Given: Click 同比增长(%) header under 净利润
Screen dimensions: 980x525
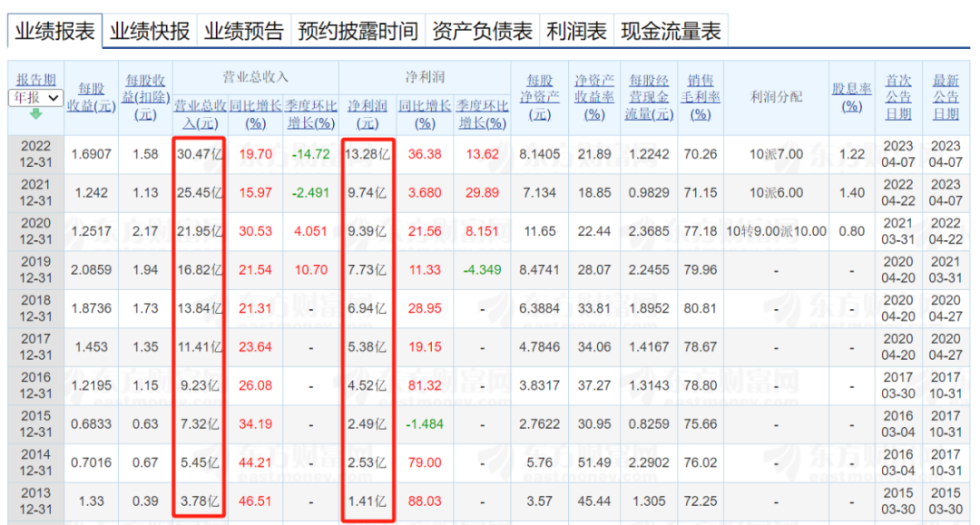Looking at the screenshot, I should pyautogui.click(x=425, y=114).
